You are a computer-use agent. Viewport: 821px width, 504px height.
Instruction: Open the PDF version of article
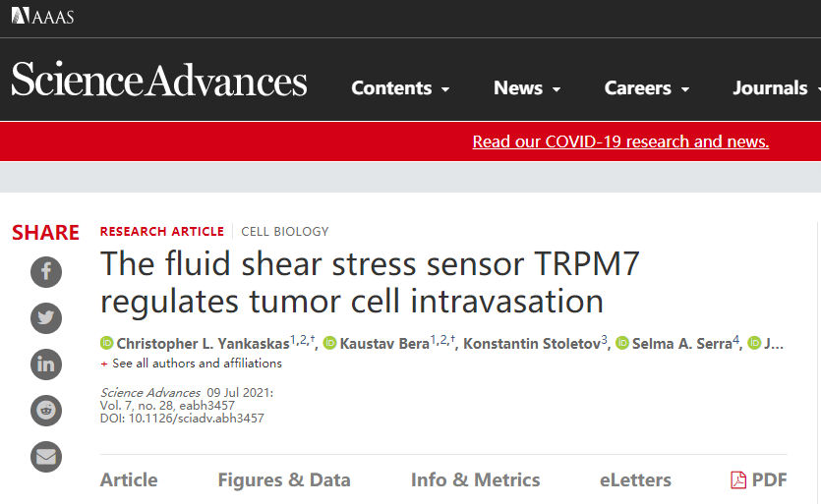pos(759,479)
